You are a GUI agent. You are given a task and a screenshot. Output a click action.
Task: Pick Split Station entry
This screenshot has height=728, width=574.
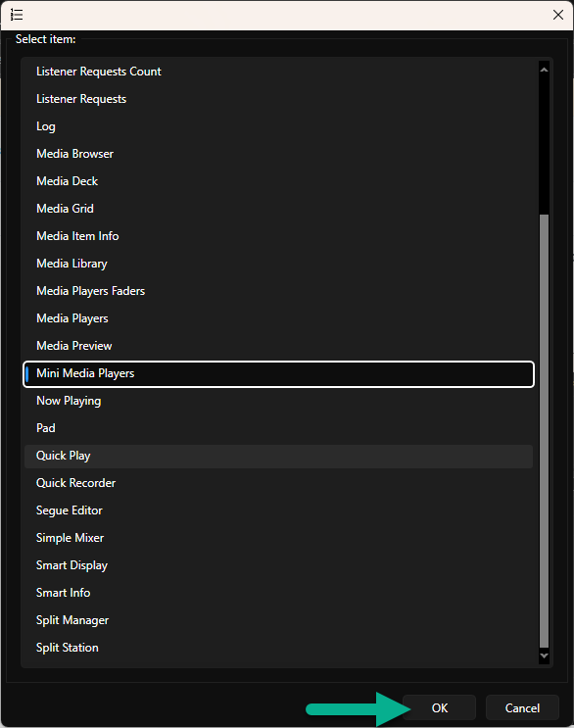[278, 648]
